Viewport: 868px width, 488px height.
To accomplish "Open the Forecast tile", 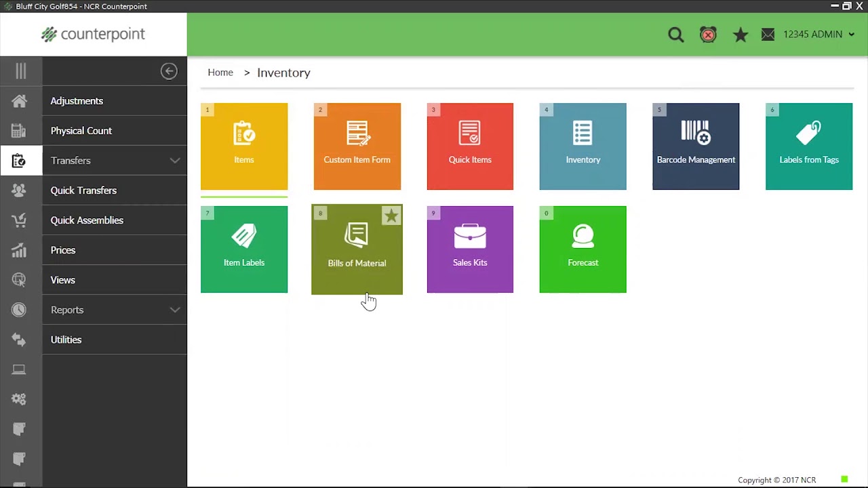I will (583, 249).
